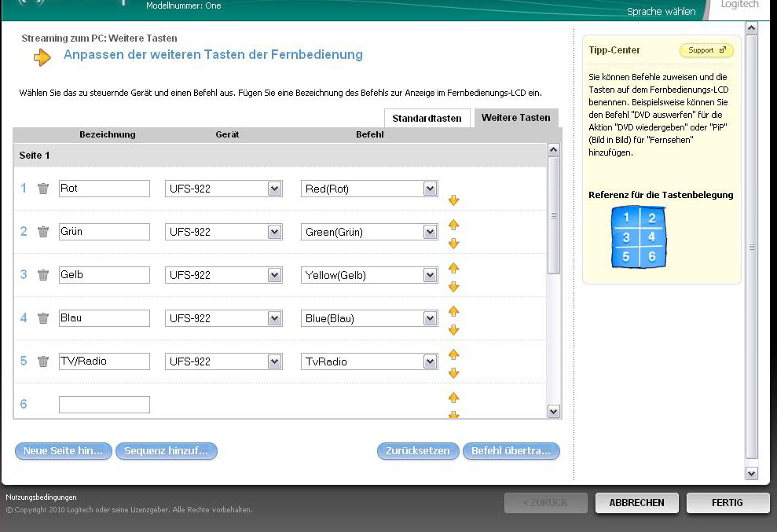
Task: Switch to the Standardtasten tab
Action: pyautogui.click(x=427, y=119)
